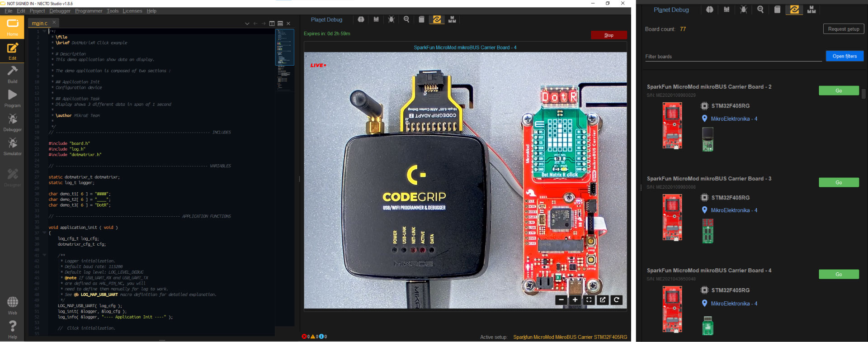Close the main.c tab
The image size is (868, 342).
pos(54,23)
